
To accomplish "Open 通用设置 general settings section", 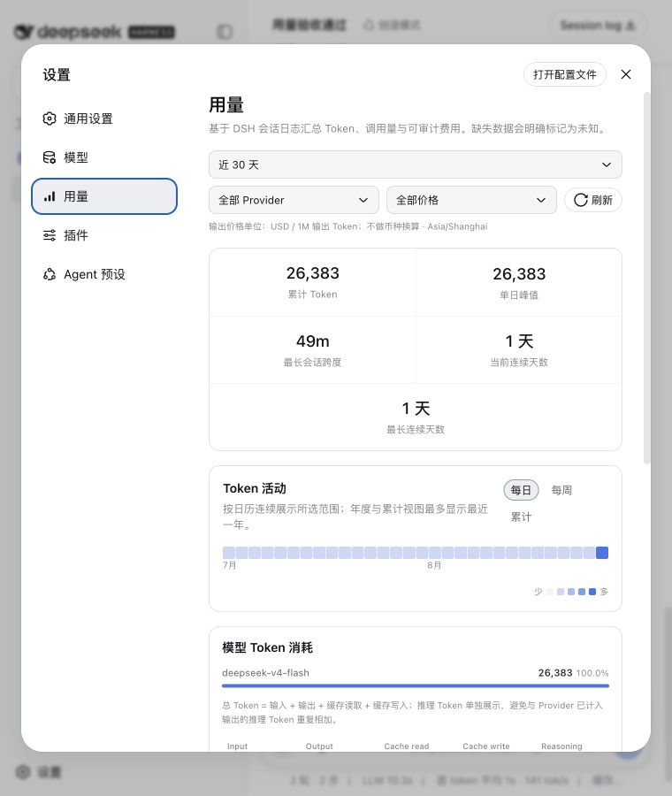I will coord(104,119).
